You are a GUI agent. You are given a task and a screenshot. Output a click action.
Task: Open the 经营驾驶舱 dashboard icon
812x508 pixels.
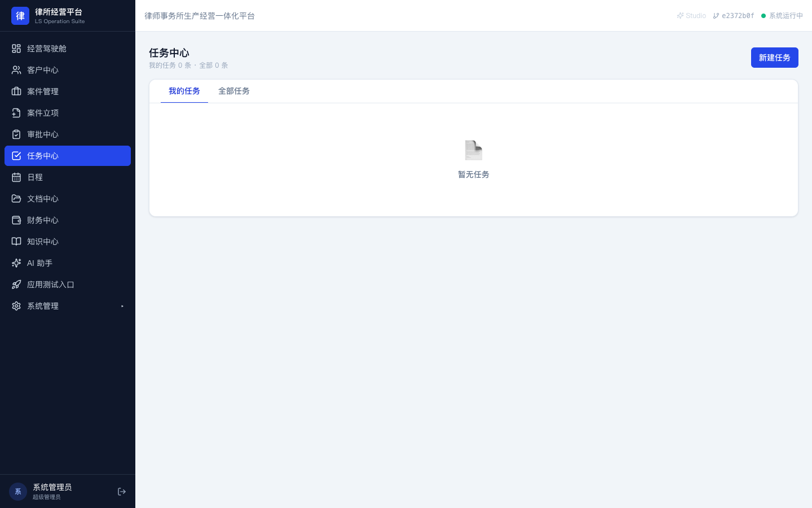coord(16,49)
